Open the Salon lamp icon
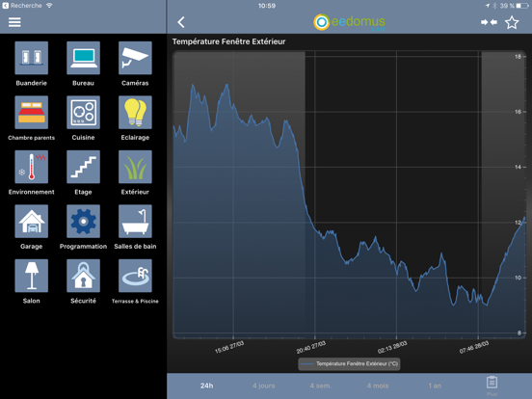 (x=32, y=276)
